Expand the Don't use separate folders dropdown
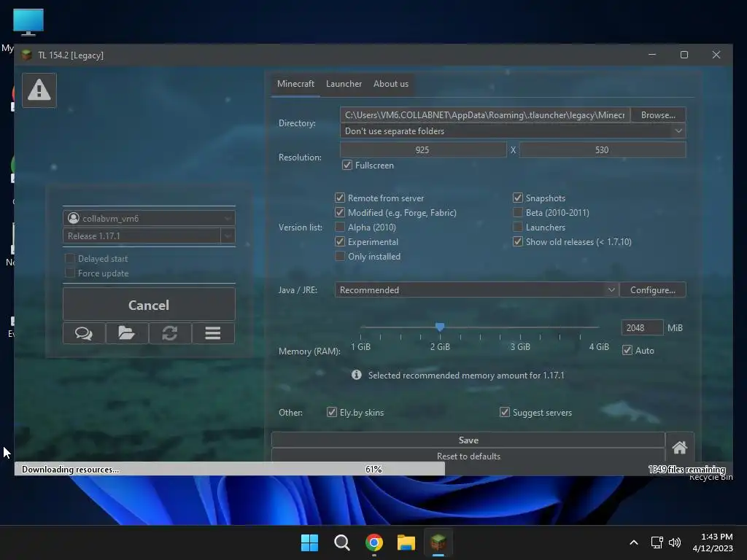Screen dimensions: 747x560 click(513, 131)
